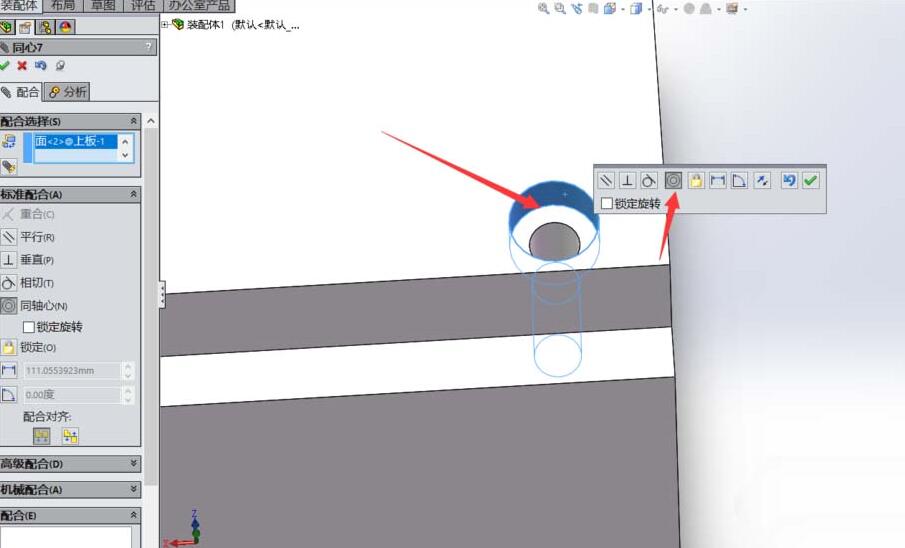
Task: Toggle 锁定旋转 checkbox in left panel
Action: tap(28, 327)
